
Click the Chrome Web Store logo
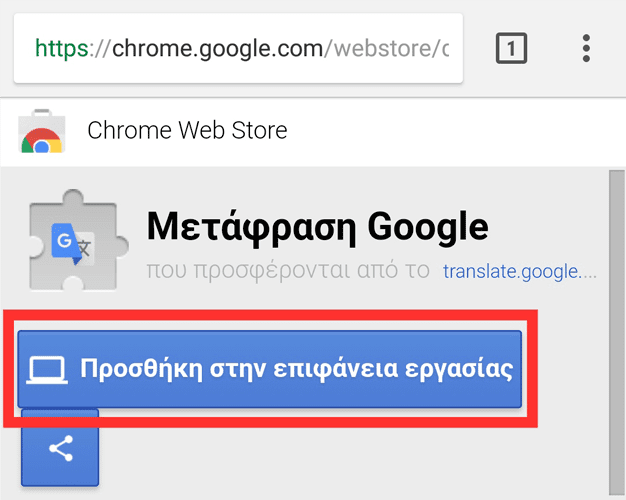pyautogui.click(x=42, y=132)
